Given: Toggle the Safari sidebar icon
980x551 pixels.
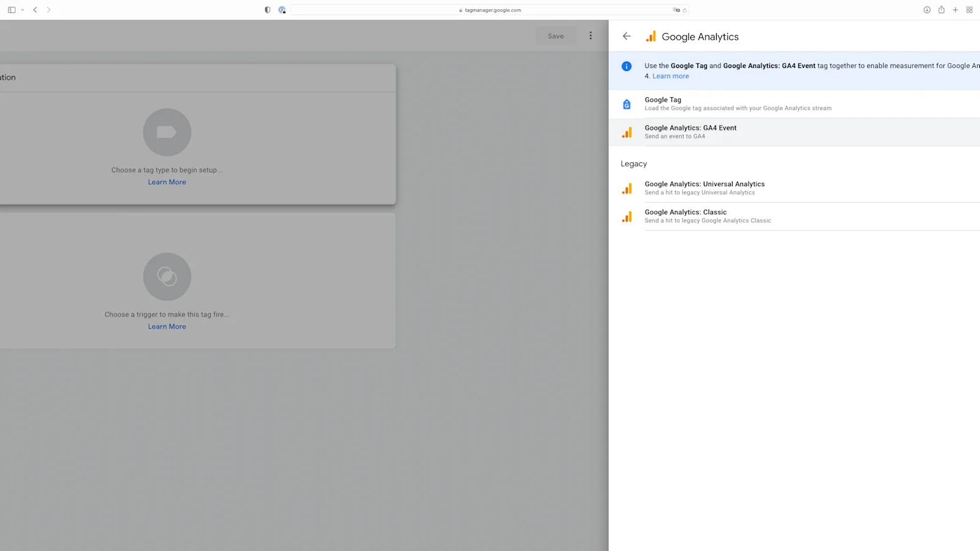Looking at the screenshot, I should coord(11,9).
